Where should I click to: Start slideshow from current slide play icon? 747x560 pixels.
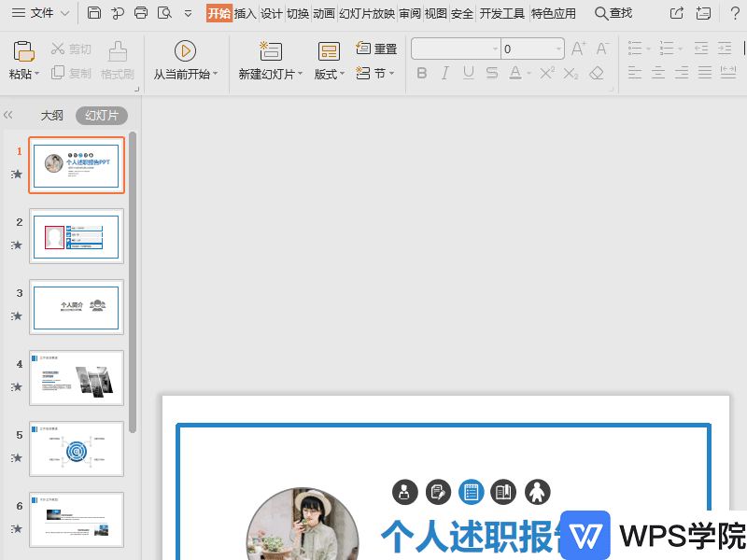[185, 51]
